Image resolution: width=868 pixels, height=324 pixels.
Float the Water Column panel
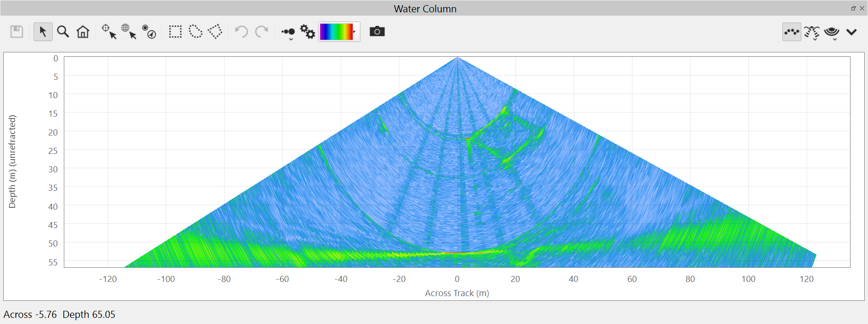click(853, 8)
